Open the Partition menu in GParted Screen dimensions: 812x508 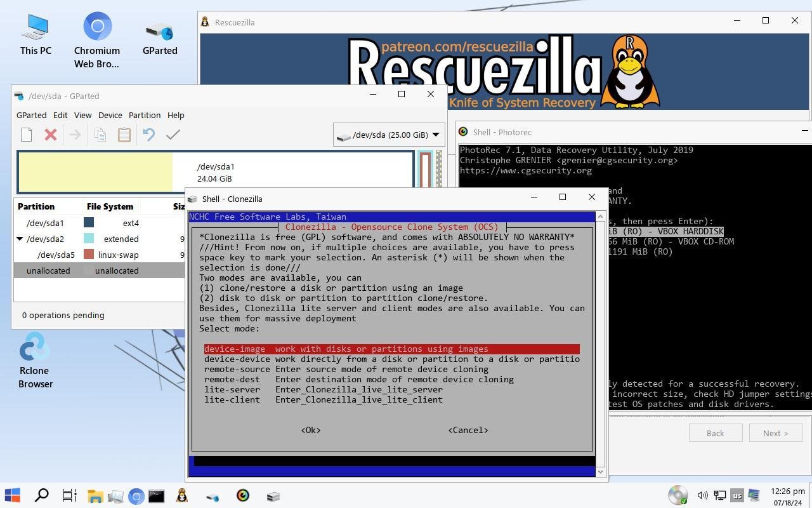pyautogui.click(x=144, y=115)
